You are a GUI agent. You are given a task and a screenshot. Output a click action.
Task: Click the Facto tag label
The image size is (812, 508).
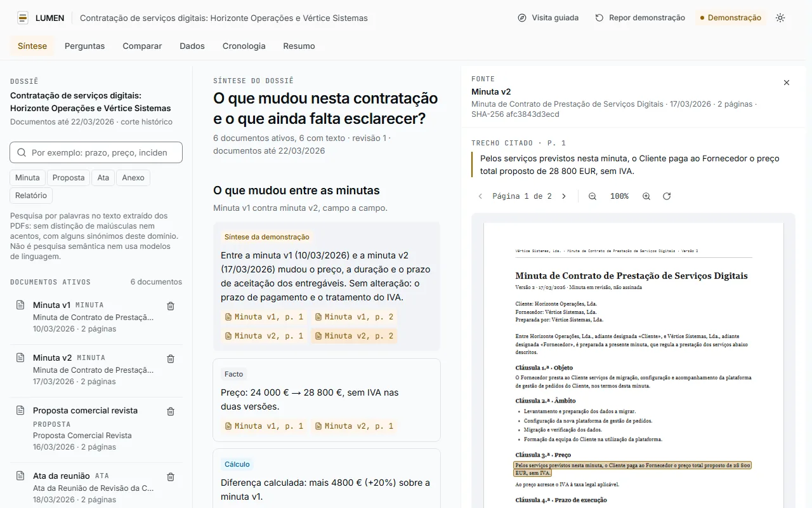233,374
